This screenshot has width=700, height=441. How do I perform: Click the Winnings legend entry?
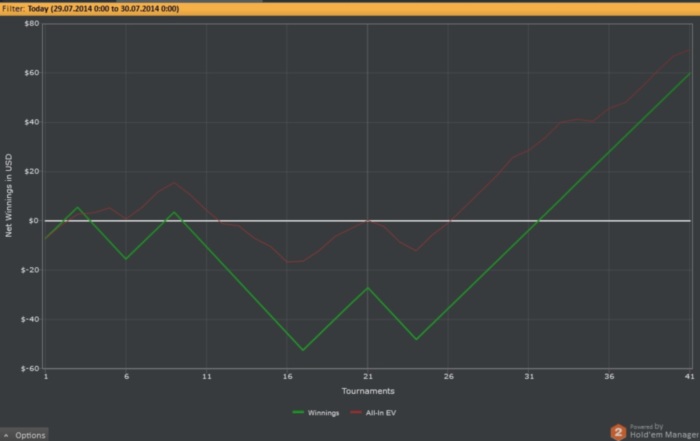316,413
